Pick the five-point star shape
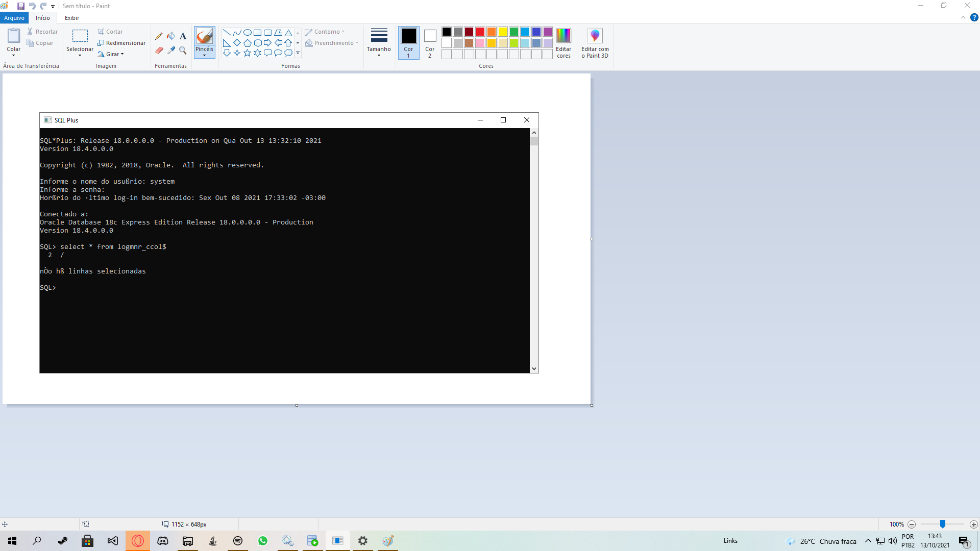The image size is (980, 551). (x=248, y=53)
